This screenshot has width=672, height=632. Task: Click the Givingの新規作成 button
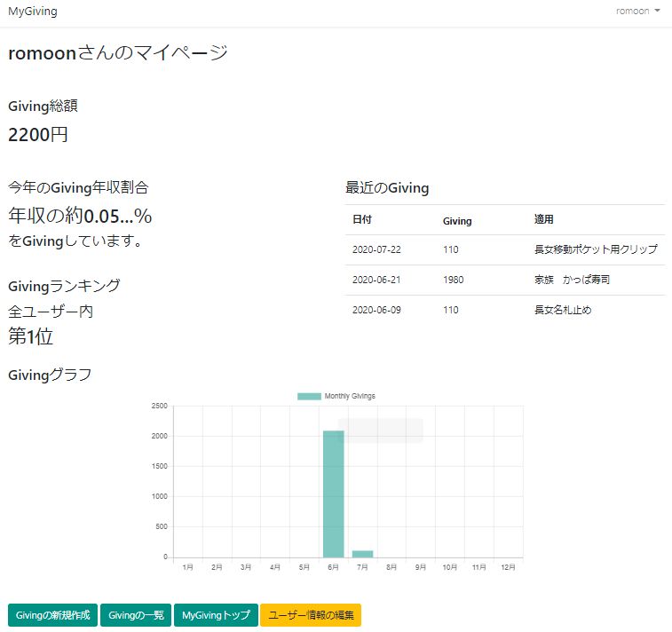click(x=52, y=615)
